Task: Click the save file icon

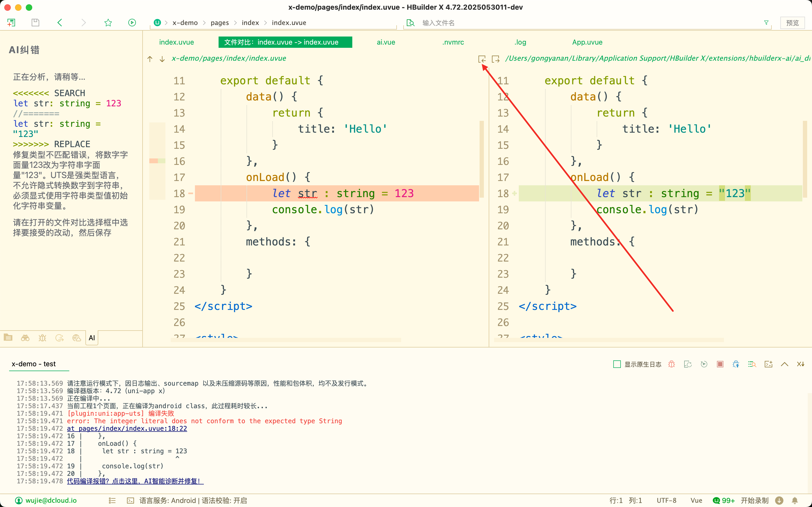Action: (35, 23)
